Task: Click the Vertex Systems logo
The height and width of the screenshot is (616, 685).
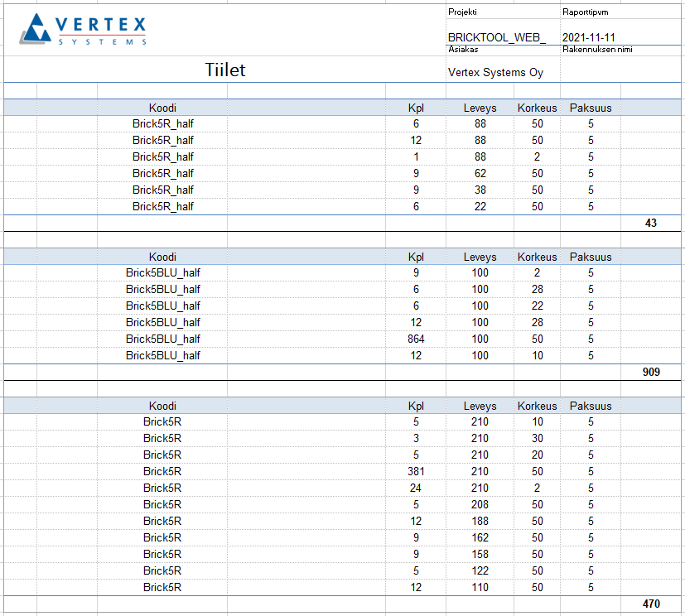Action: click(x=83, y=30)
